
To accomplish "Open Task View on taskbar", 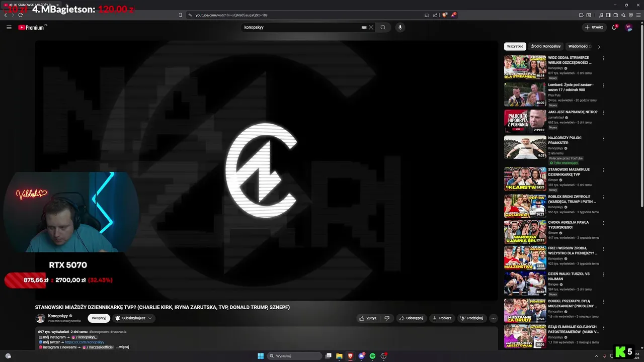I will coord(329,356).
